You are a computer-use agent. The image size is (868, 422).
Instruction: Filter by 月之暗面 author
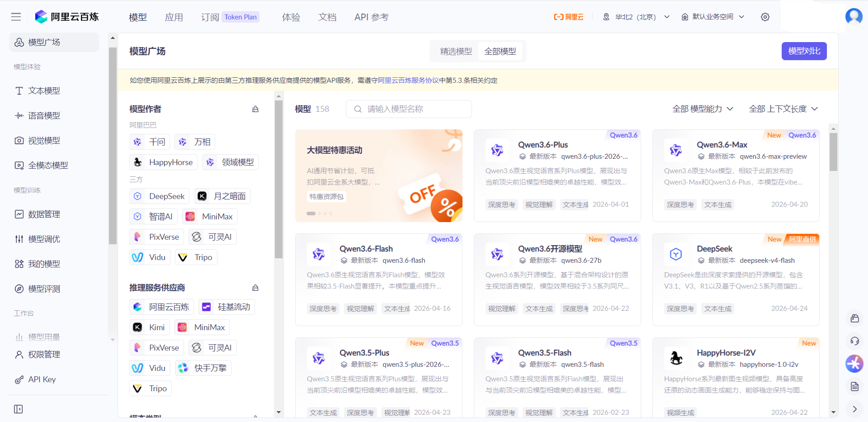pyautogui.click(x=222, y=196)
